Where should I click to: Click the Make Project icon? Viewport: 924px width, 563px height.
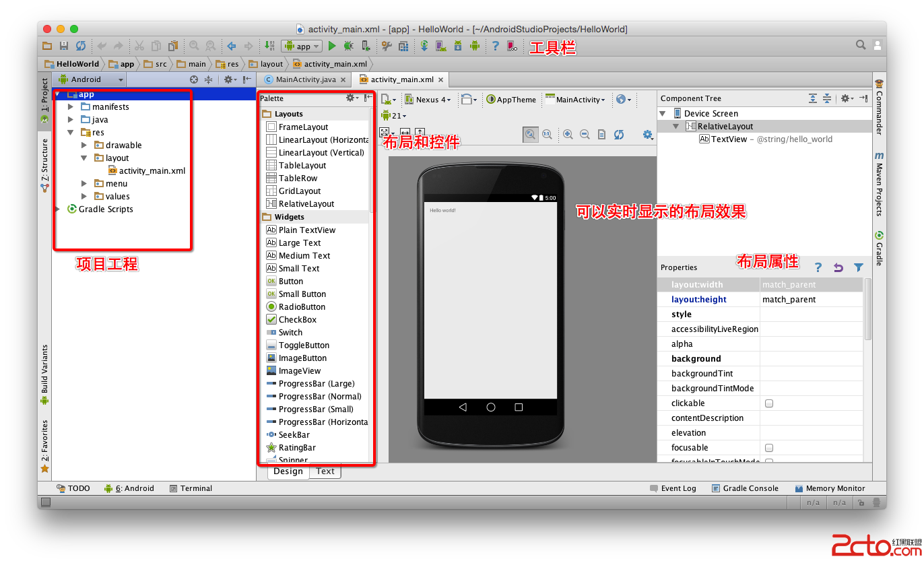pyautogui.click(x=270, y=46)
